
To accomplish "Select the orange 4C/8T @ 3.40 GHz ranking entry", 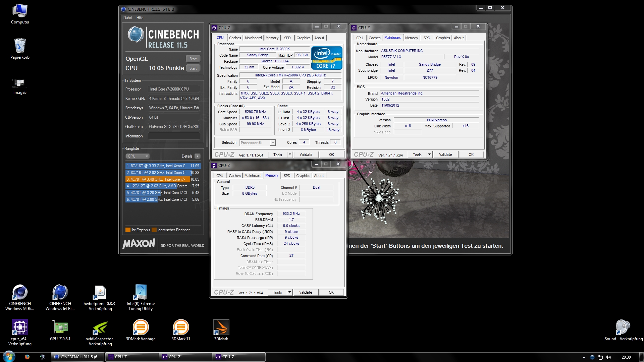I will (163, 179).
